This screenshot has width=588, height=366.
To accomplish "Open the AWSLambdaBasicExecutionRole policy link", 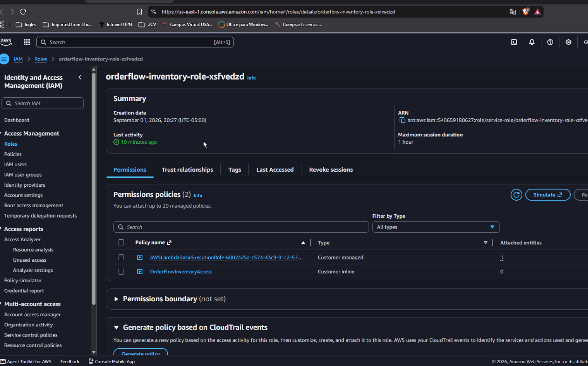I will click(x=226, y=258).
